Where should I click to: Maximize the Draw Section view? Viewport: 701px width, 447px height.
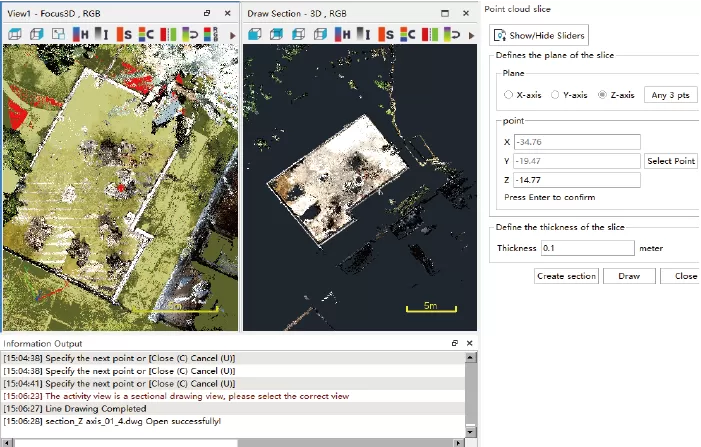tap(445, 13)
